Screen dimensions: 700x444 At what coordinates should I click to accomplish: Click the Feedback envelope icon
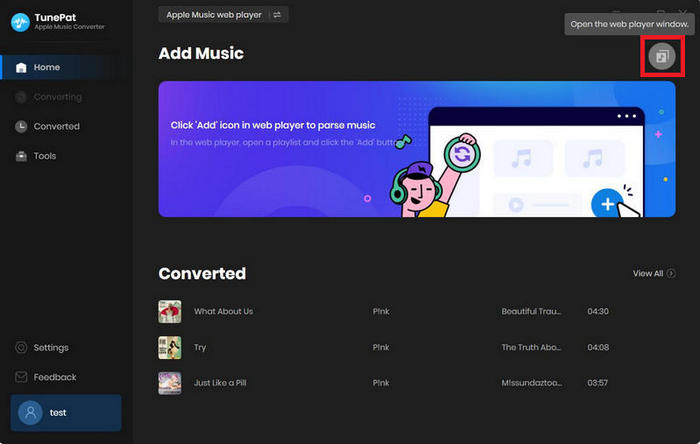21,377
